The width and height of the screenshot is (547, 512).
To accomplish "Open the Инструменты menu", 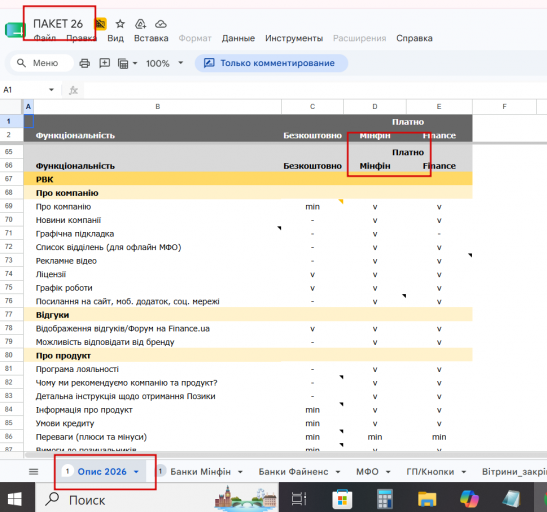I will (x=294, y=38).
